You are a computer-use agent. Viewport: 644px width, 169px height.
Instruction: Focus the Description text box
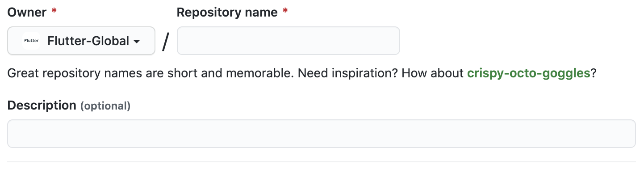pos(322,134)
